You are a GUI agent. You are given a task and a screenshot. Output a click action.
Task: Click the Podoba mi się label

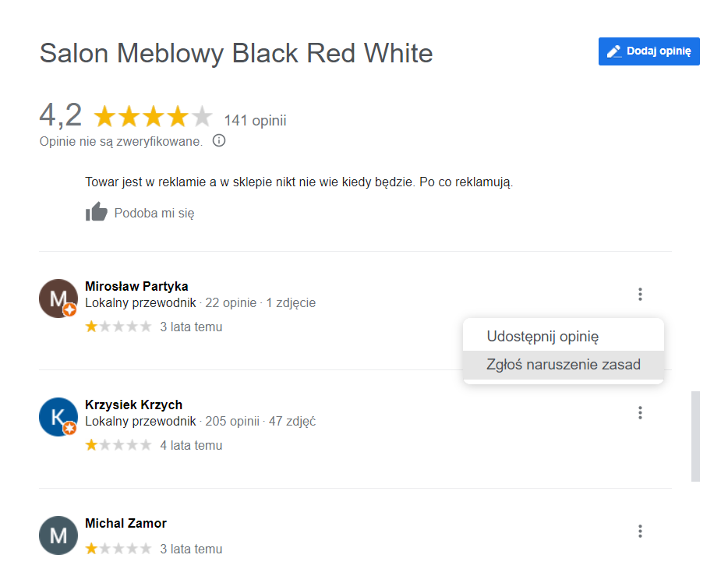point(154,213)
